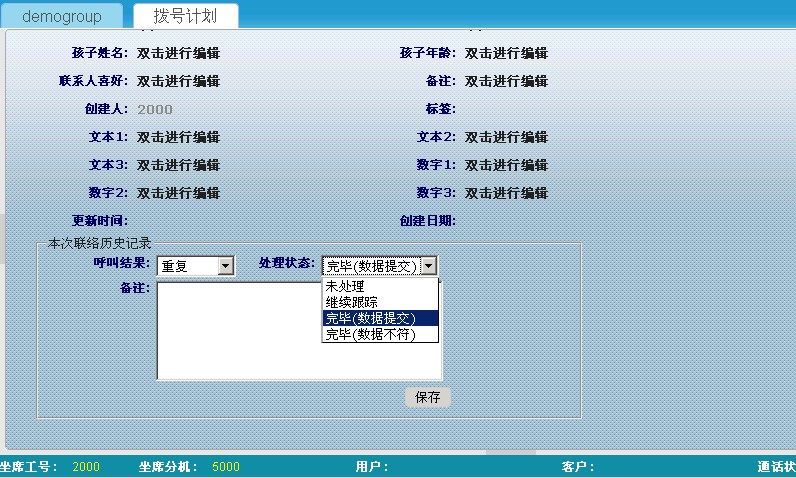Select the 联系人喜好 editable value
This screenshot has width=796, height=478.
(x=178, y=81)
